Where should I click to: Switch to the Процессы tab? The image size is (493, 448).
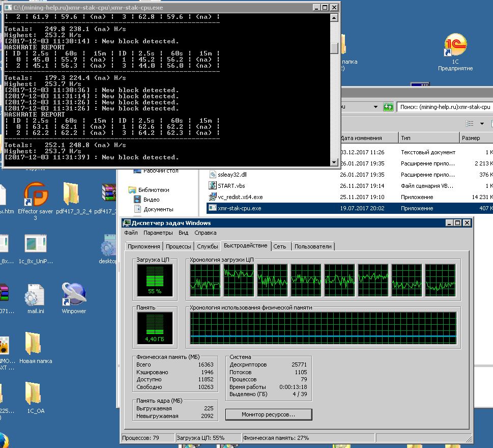(x=178, y=246)
